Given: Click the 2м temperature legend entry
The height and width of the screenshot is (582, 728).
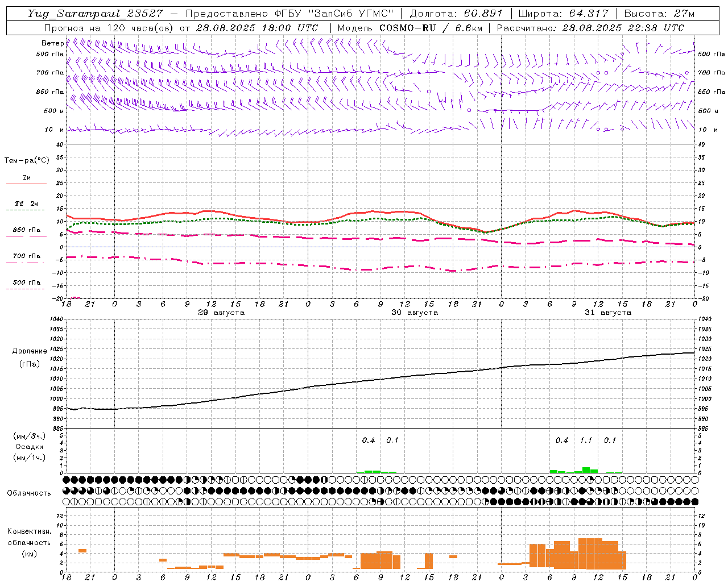Looking at the screenshot, I should [x=27, y=177].
